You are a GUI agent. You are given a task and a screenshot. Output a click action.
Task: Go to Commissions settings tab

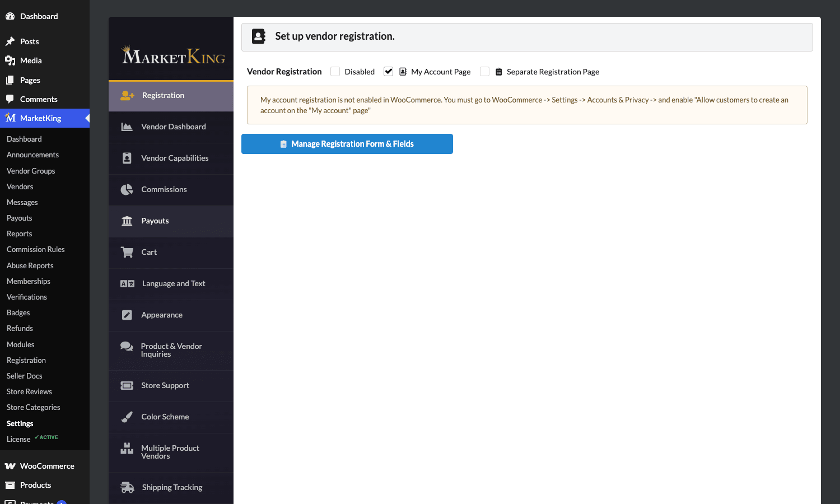[171, 190]
